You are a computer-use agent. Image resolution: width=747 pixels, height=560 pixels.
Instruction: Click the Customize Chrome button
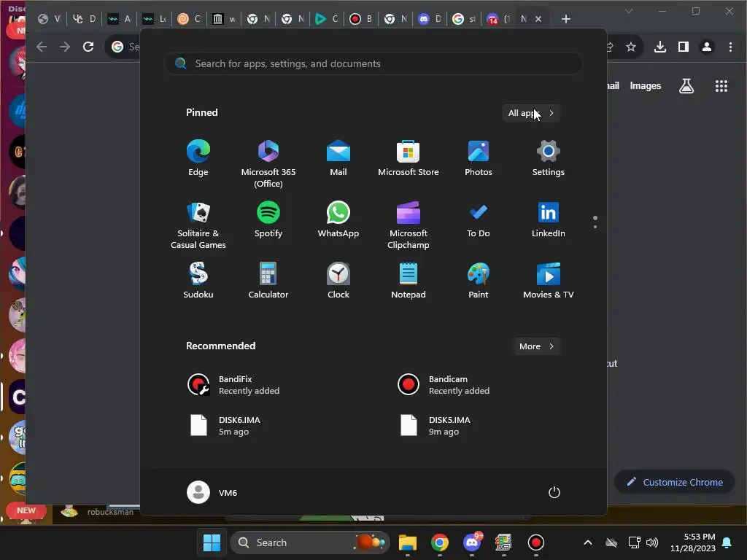tap(675, 483)
